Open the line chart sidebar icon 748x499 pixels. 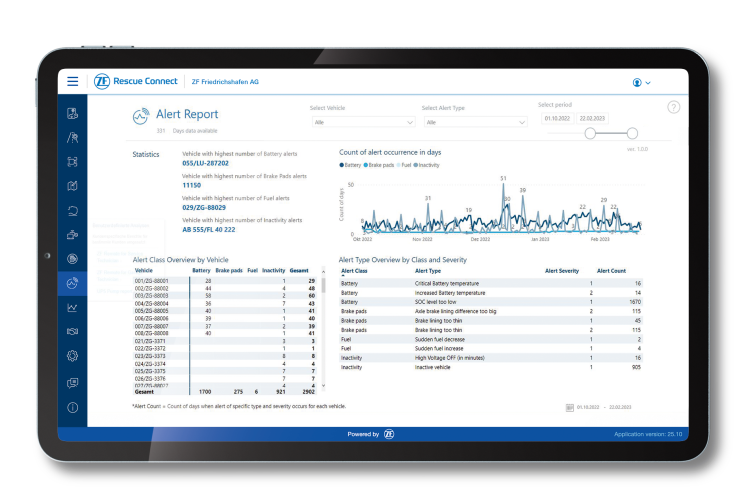pyautogui.click(x=72, y=307)
